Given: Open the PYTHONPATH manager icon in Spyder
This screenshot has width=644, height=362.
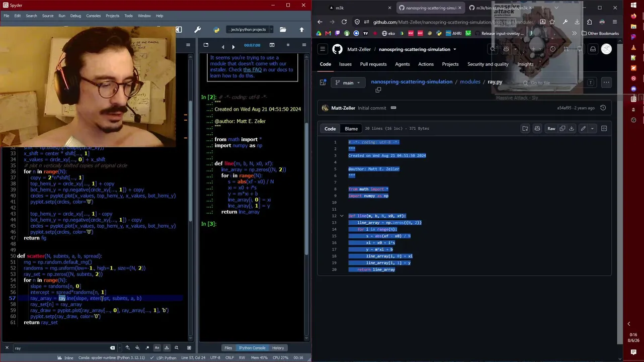Looking at the screenshot, I should coord(216,30).
